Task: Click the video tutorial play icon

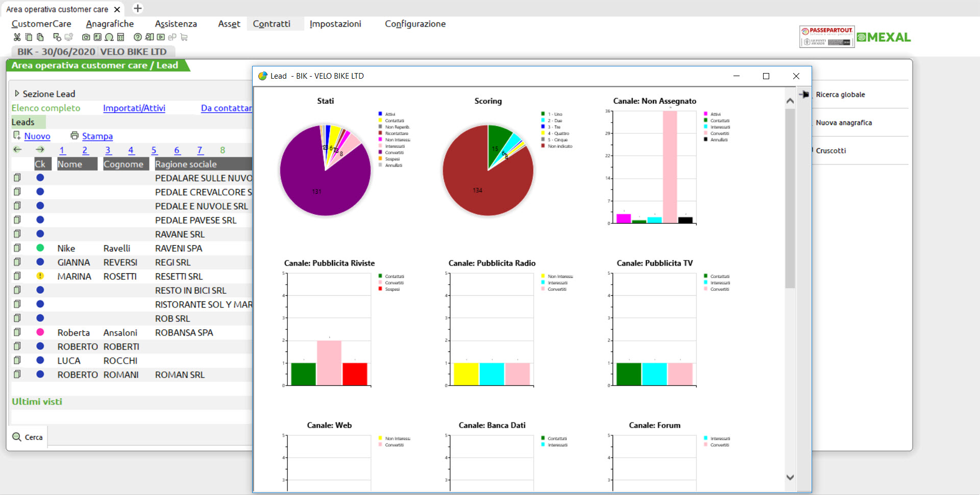Action: [161, 37]
